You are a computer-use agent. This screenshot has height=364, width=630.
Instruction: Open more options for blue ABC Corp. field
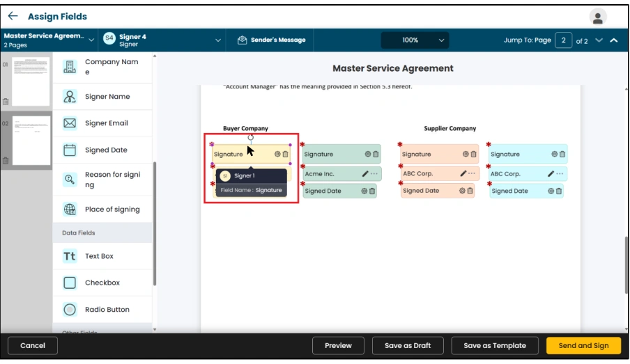pos(560,174)
